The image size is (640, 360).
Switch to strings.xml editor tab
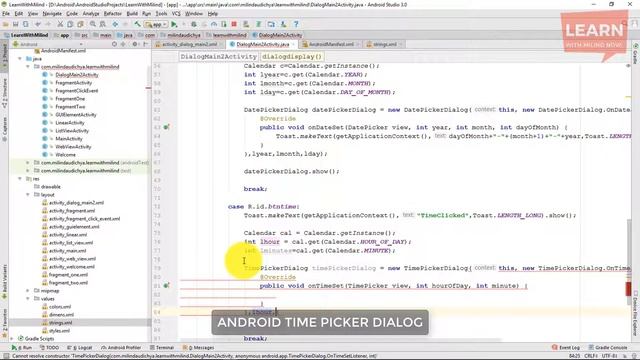[384, 44]
